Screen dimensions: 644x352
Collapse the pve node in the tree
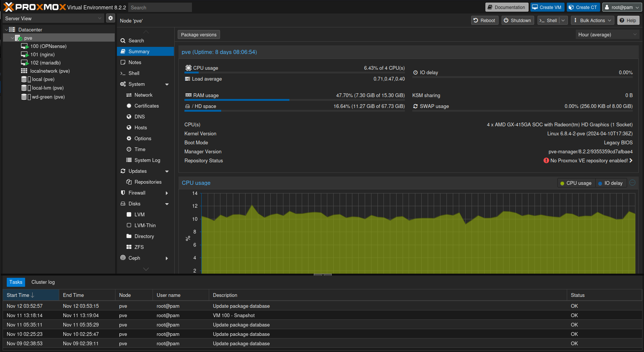(x=12, y=38)
